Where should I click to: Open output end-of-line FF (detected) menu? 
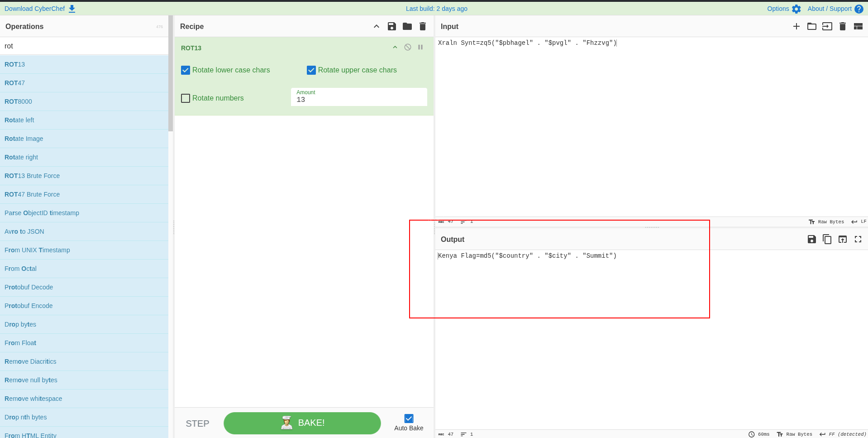(843, 434)
